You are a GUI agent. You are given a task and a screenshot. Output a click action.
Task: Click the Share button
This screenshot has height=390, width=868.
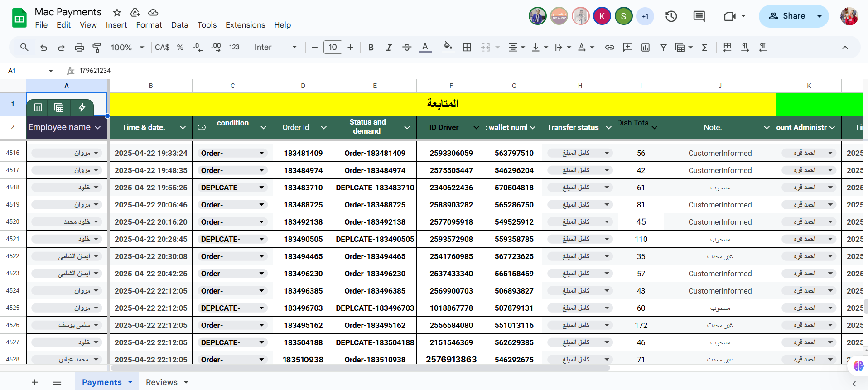(787, 16)
